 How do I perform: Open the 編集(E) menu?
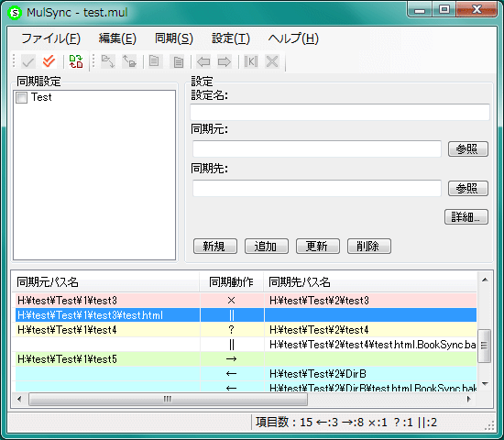117,38
